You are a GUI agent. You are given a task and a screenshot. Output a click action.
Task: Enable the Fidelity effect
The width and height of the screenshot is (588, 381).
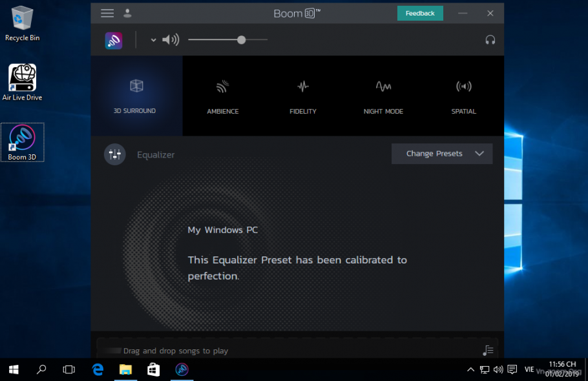pyautogui.click(x=303, y=97)
